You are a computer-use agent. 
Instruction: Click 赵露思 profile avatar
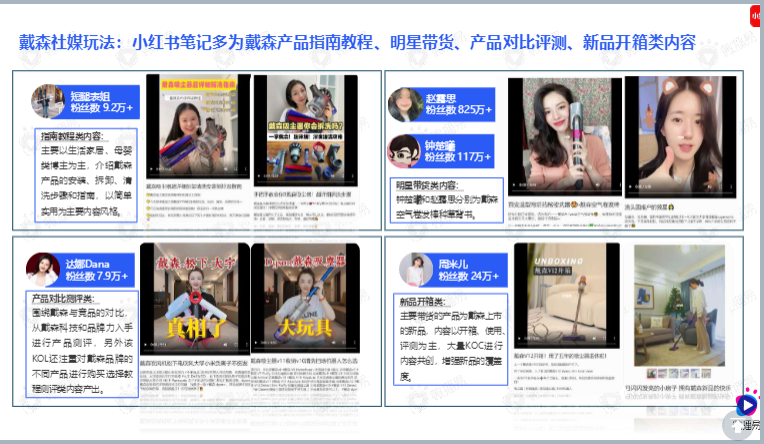click(x=404, y=104)
